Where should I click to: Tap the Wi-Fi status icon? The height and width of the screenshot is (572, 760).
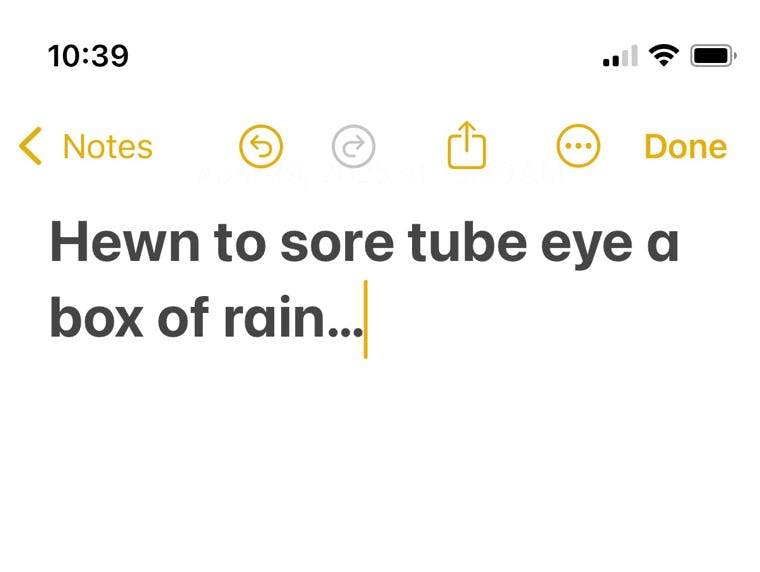[663, 56]
